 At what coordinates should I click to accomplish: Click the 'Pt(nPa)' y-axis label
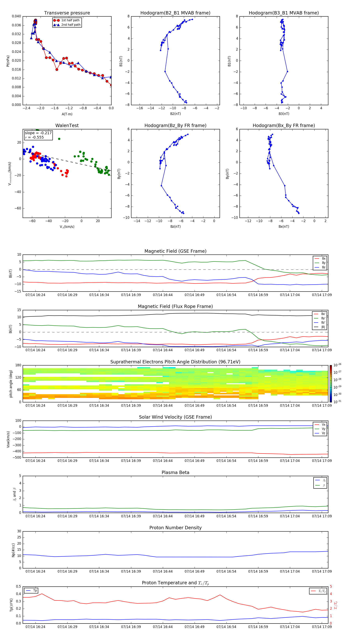[8, 61]
